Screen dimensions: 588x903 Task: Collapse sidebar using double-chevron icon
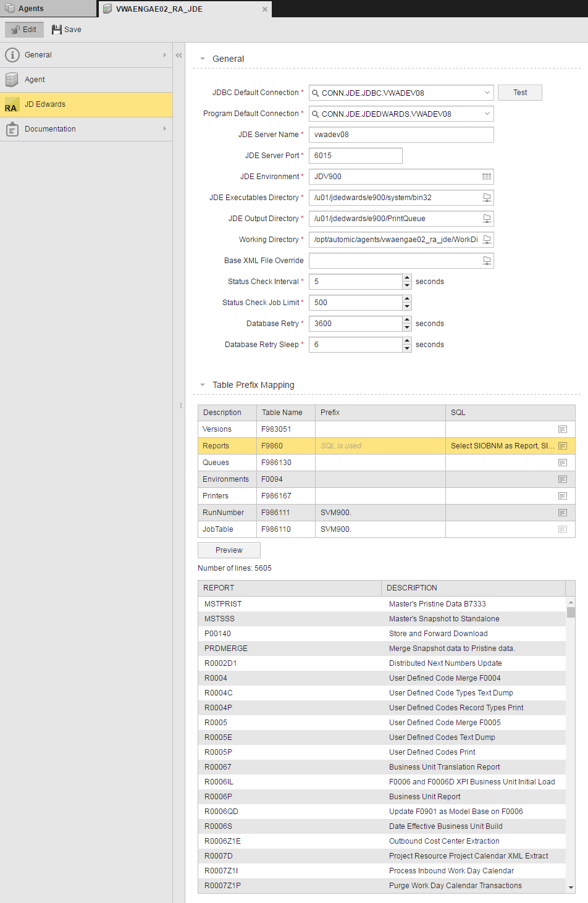(179, 55)
